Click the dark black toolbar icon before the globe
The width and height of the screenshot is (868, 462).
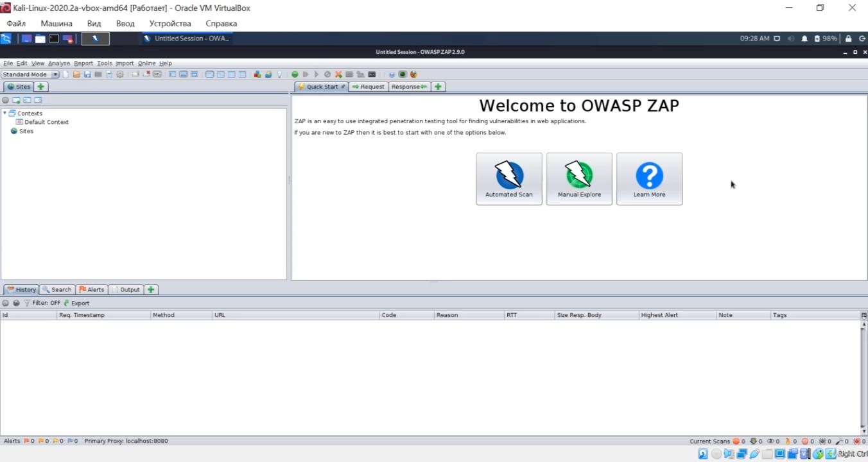coord(372,74)
